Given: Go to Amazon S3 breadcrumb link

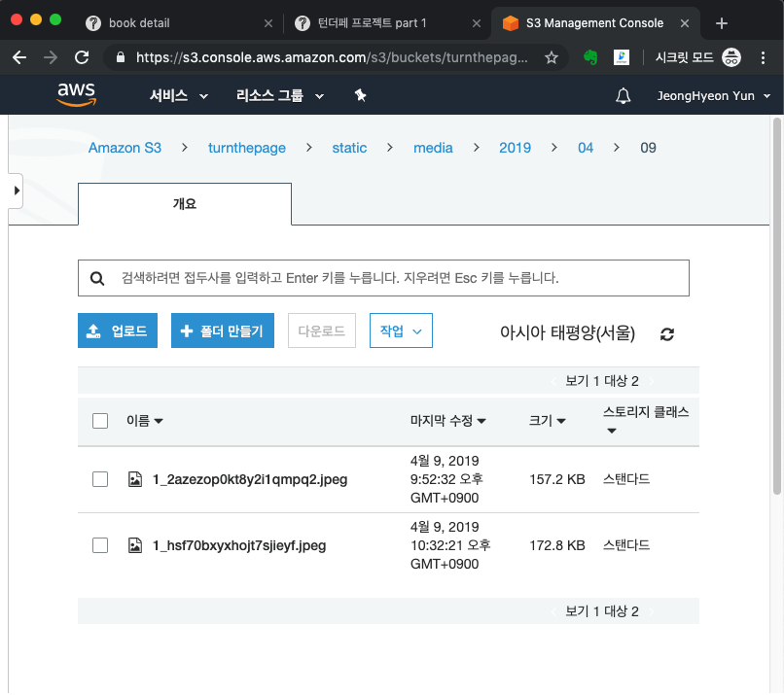Looking at the screenshot, I should pos(125,148).
